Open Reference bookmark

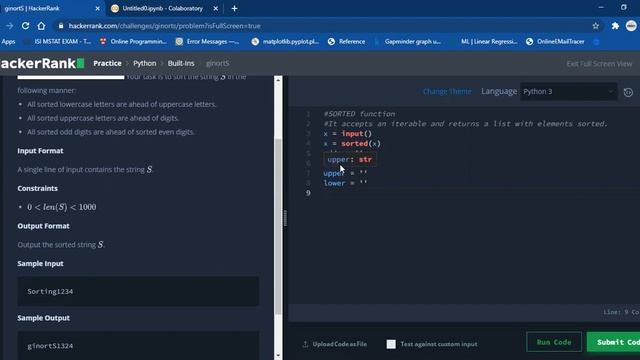click(x=346, y=41)
